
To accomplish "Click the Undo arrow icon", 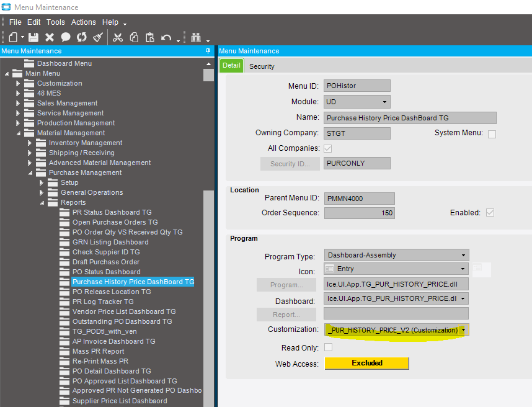I will (x=166, y=37).
